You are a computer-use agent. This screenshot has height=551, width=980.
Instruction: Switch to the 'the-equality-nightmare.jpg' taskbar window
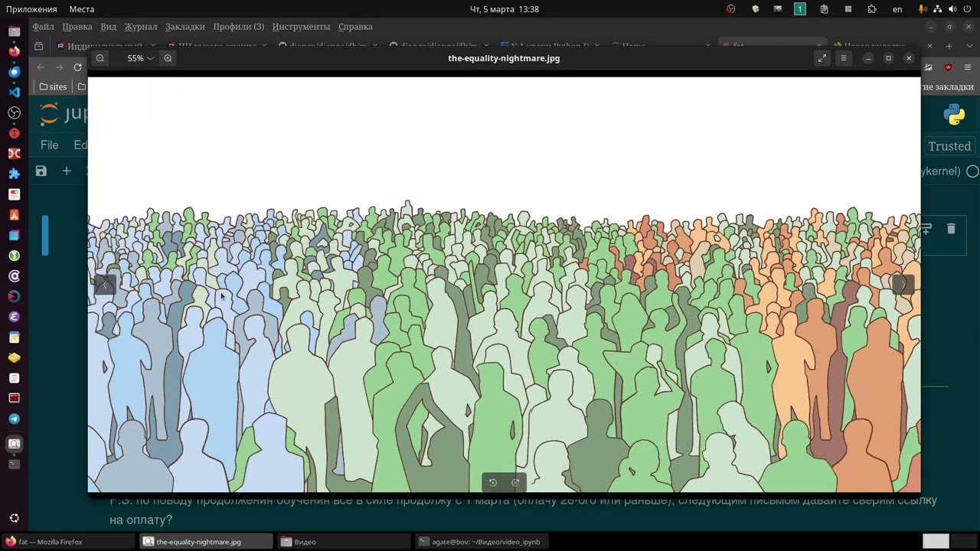[x=206, y=542]
